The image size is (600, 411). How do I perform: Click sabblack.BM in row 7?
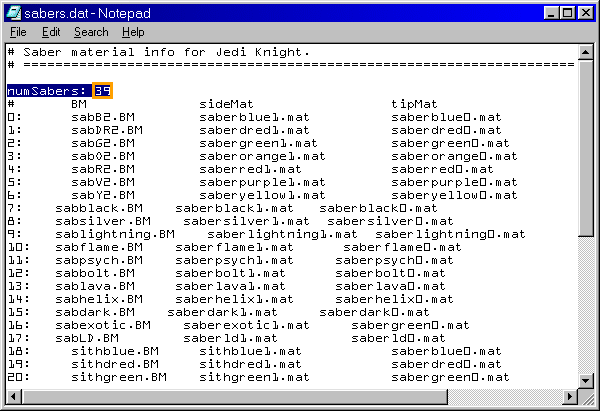tap(99, 208)
